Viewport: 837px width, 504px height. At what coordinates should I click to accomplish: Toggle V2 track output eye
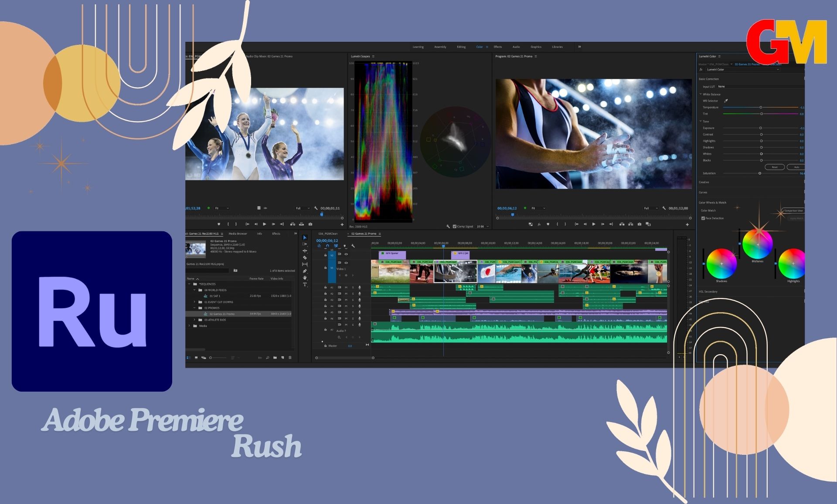click(347, 254)
